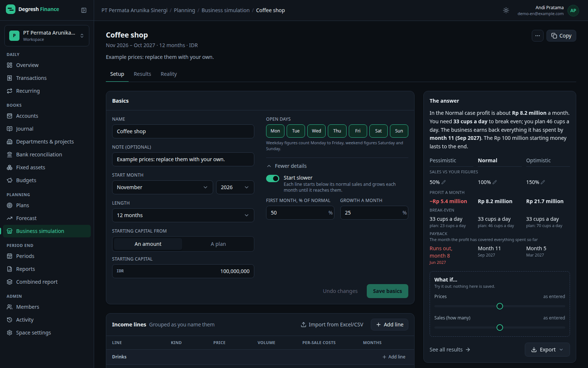
Task: Open the Export dropdown button
Action: [x=547, y=350]
